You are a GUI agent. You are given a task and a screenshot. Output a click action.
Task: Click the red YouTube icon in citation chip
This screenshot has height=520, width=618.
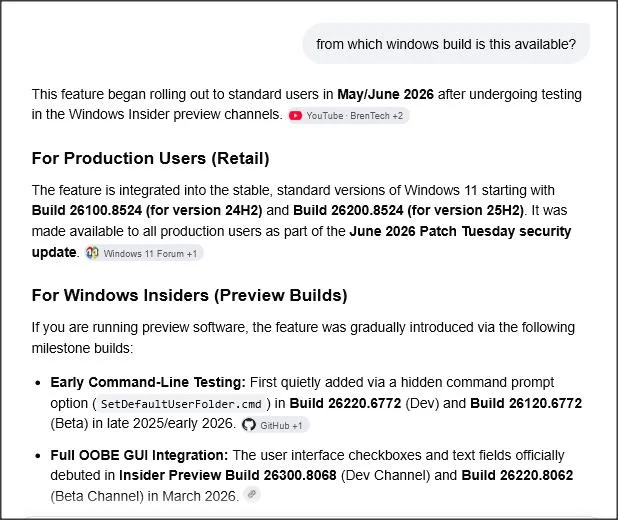(295, 116)
